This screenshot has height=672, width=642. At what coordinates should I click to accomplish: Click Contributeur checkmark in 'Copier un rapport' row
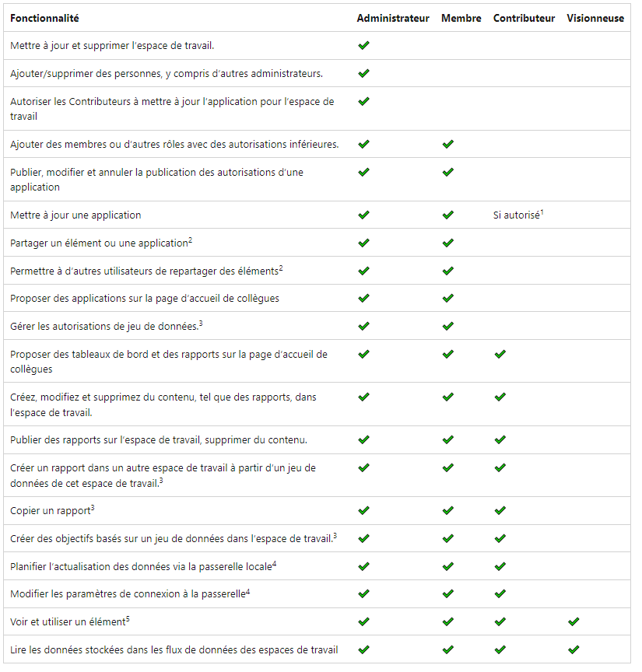pyautogui.click(x=500, y=510)
